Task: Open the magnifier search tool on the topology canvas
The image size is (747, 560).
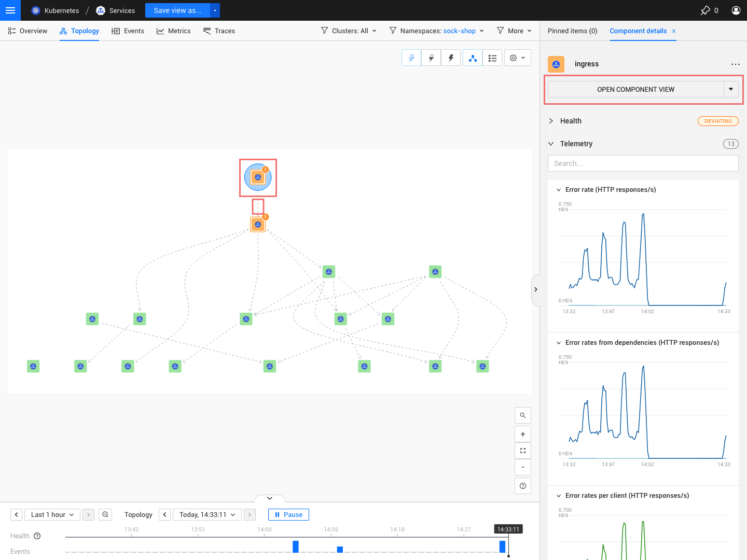Action: (x=522, y=415)
